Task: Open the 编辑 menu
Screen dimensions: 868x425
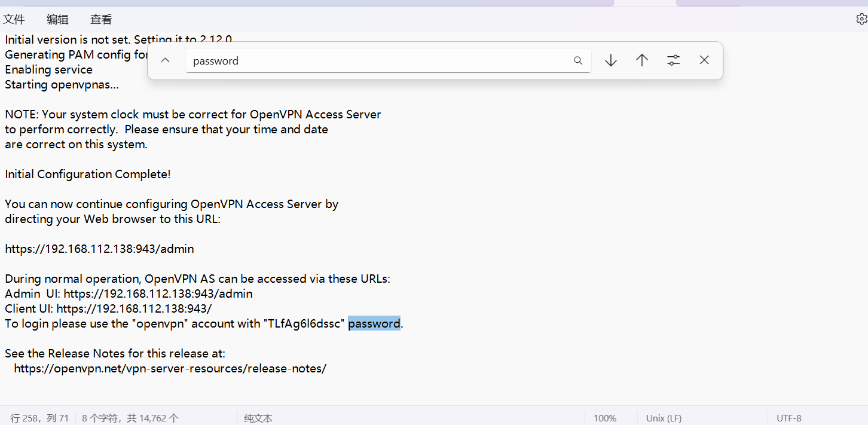Action: (58, 19)
